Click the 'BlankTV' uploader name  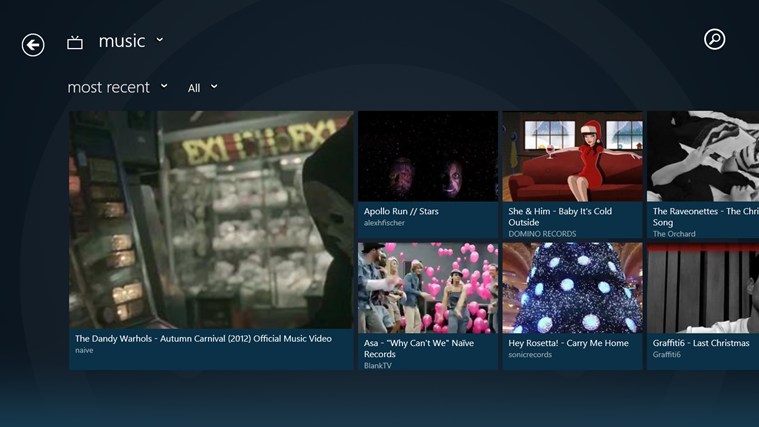click(378, 366)
